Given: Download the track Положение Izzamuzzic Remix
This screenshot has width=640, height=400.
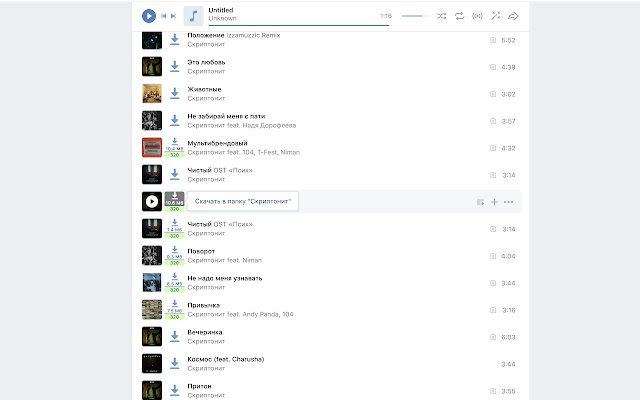Looking at the screenshot, I should pos(174,40).
